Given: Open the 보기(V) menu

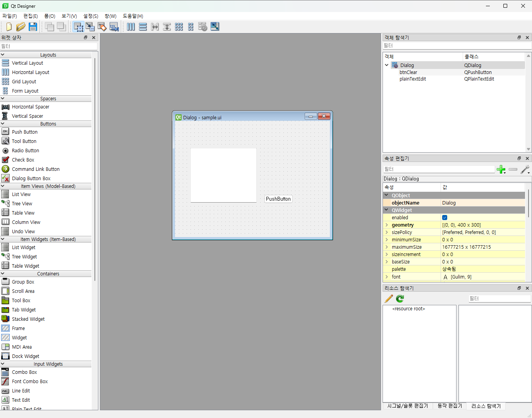Looking at the screenshot, I should click(x=69, y=16).
